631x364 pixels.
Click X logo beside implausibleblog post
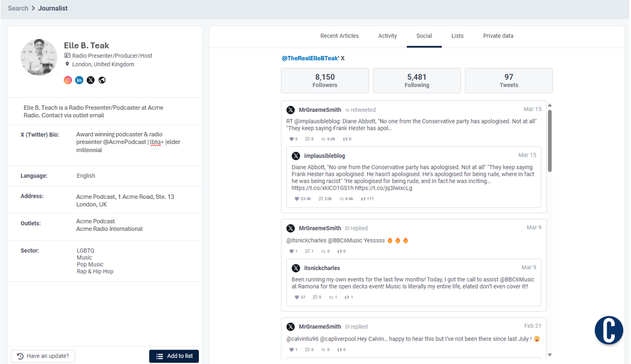296,156
